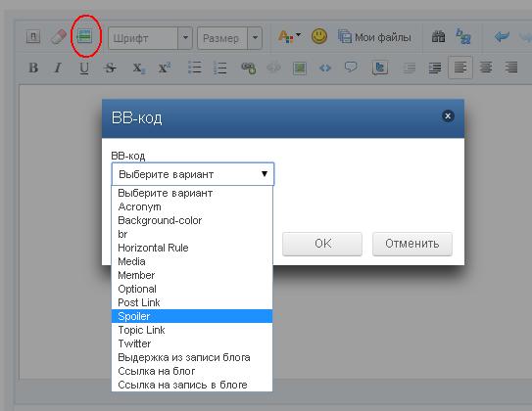Close the BB-код dialog

coord(448,116)
